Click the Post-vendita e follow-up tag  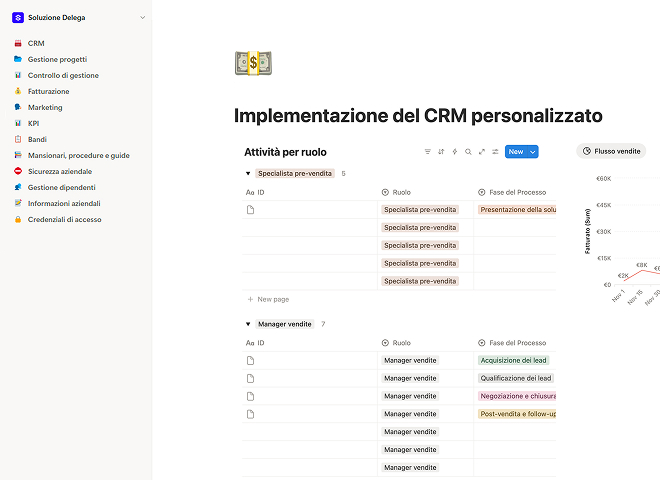[517, 414]
